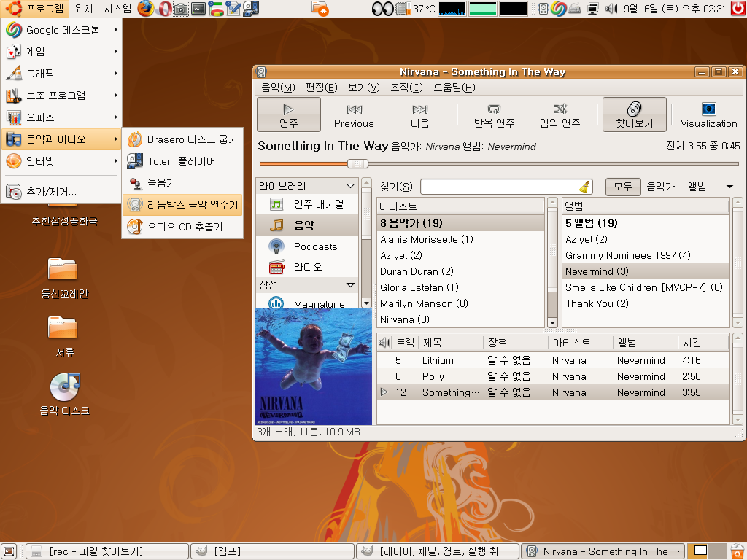
Task: Sort tracks by 시간 column header
Action: pyautogui.click(x=703, y=343)
